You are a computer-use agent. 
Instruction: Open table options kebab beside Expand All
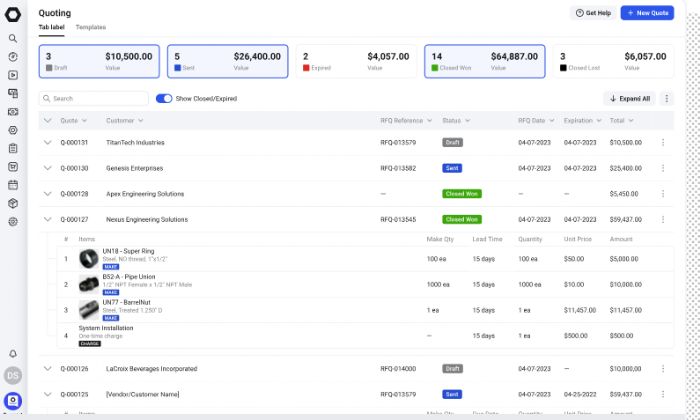[667, 99]
